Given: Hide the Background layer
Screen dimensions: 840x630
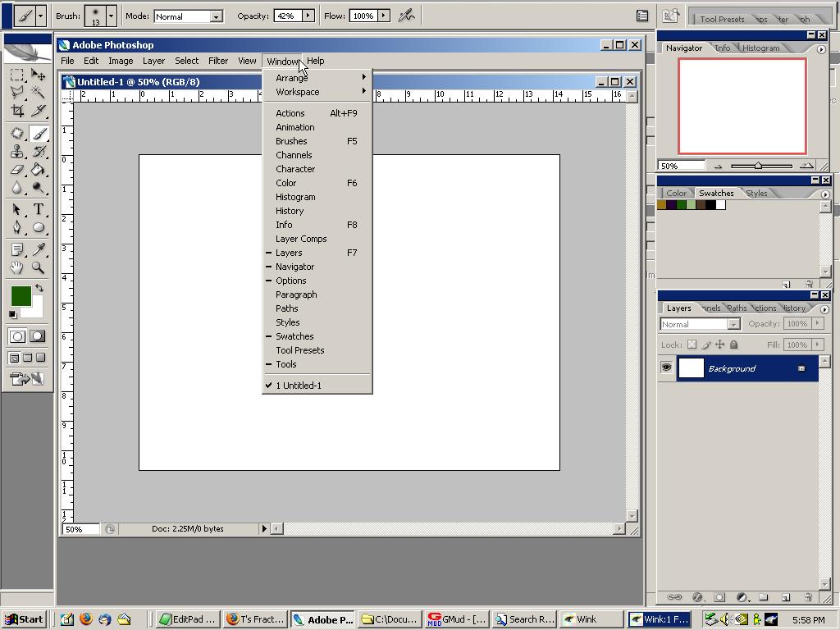Looking at the screenshot, I should [666, 367].
